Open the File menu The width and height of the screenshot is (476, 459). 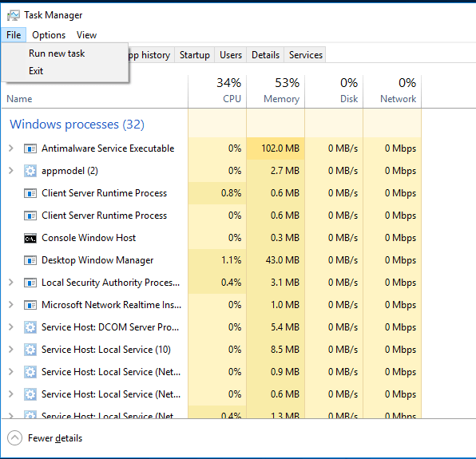14,35
